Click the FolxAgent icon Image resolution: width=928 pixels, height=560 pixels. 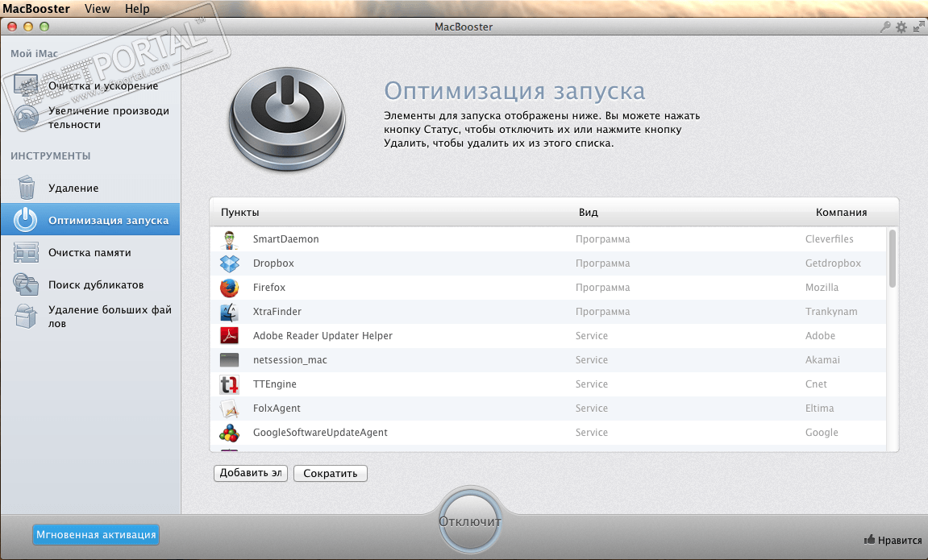[229, 409]
